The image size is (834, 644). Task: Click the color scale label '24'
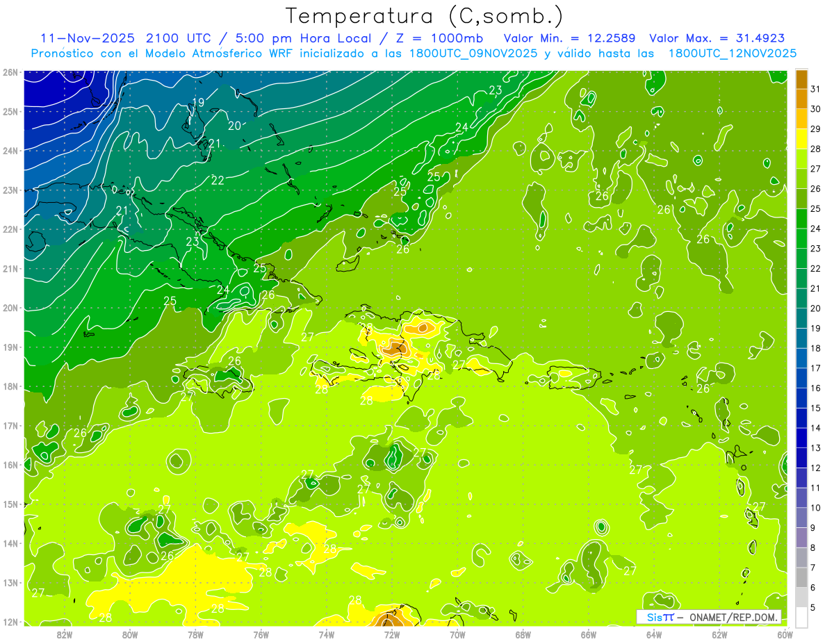point(817,229)
